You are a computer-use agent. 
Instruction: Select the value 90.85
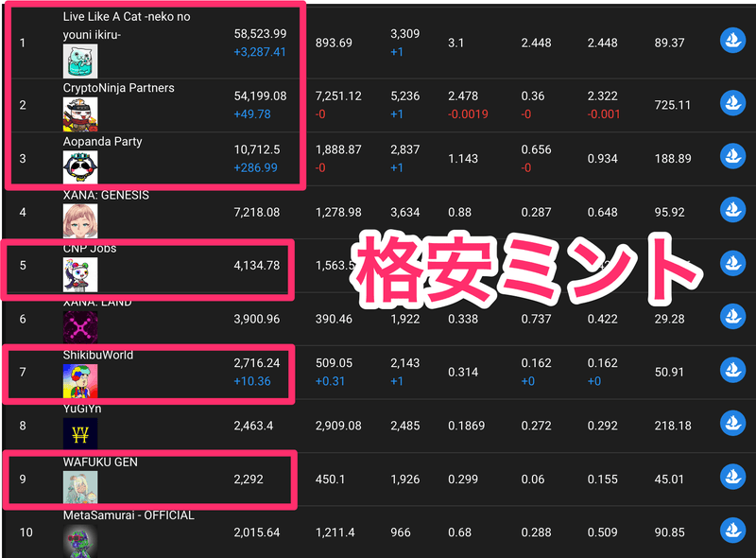tap(669, 532)
